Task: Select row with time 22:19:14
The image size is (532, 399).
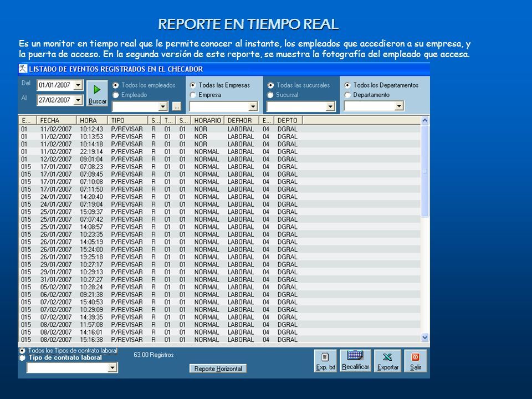Action: tap(219, 152)
